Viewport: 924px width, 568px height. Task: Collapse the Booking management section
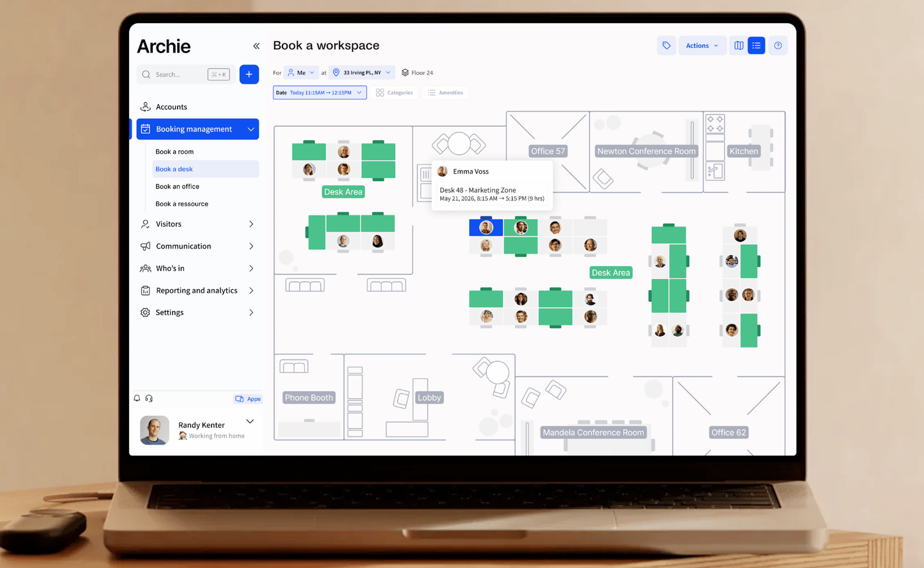251,129
